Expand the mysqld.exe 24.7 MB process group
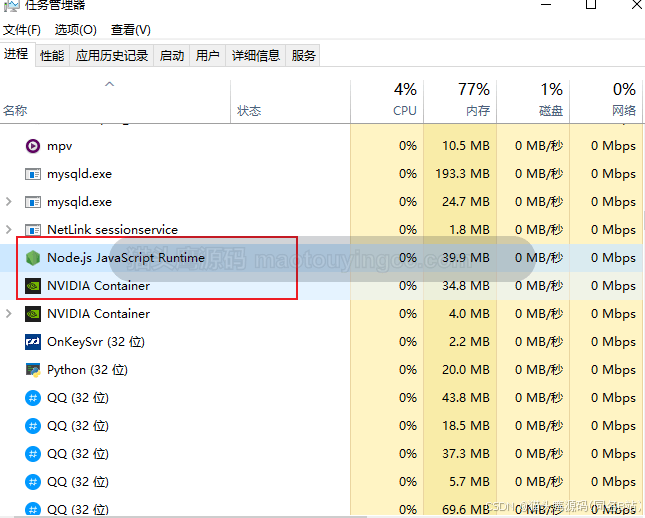 pos(8,202)
